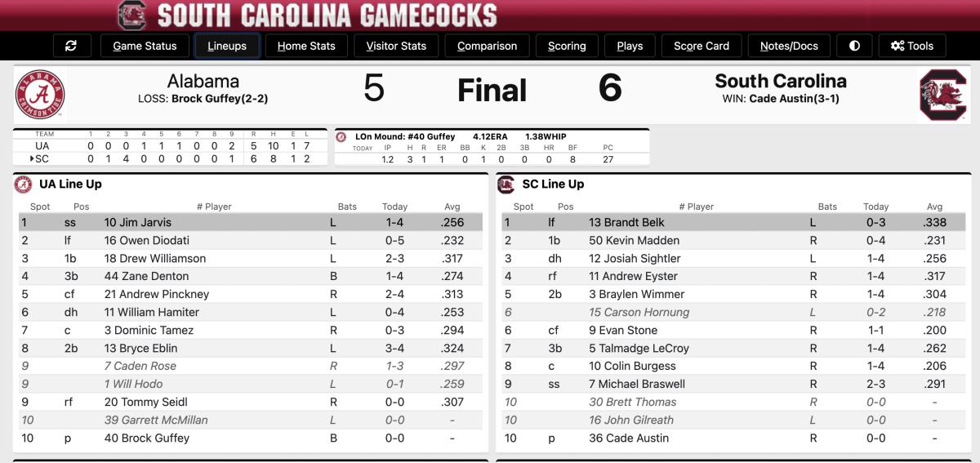980x463 pixels.
Task: Toggle dark mode contrast icon
Action: [x=854, y=46]
